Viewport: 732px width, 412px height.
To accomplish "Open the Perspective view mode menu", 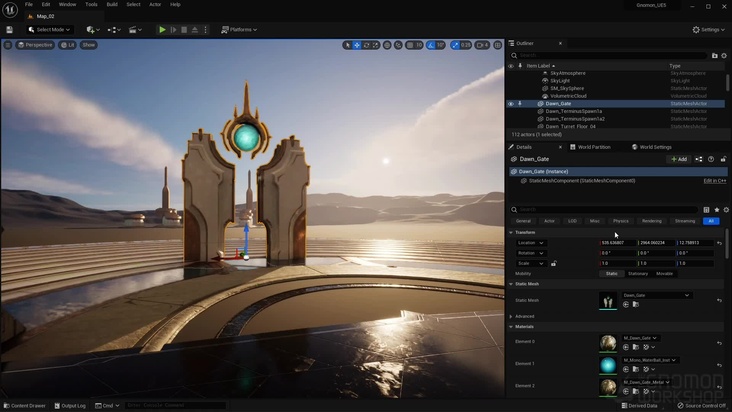I will click(35, 45).
